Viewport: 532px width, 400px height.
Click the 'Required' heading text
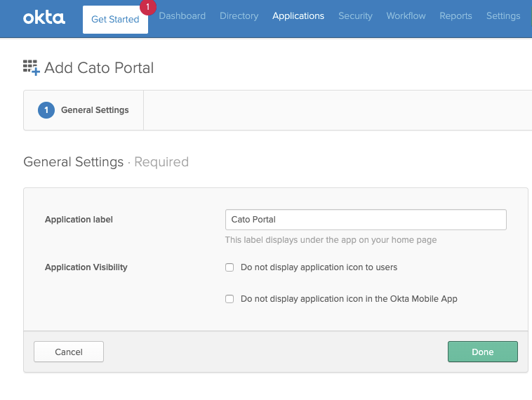[x=161, y=162]
